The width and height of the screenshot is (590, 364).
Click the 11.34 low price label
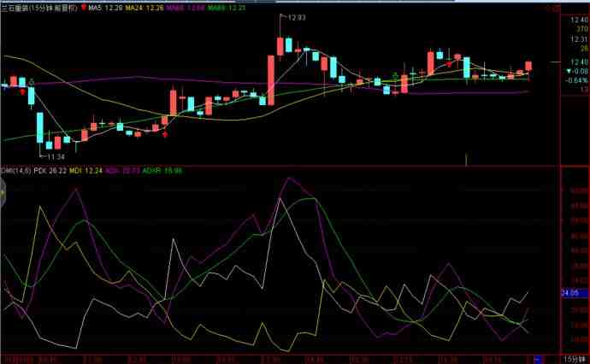pos(56,156)
